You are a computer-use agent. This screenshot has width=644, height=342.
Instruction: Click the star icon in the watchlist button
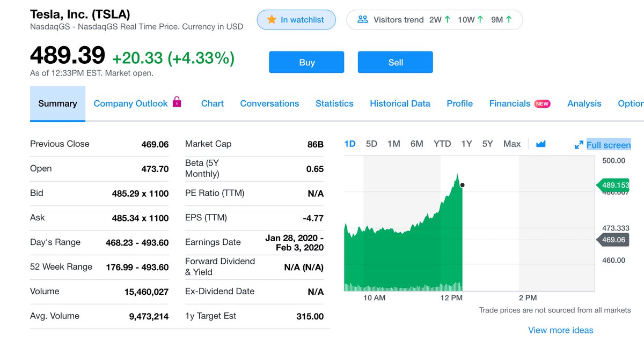[x=272, y=19]
